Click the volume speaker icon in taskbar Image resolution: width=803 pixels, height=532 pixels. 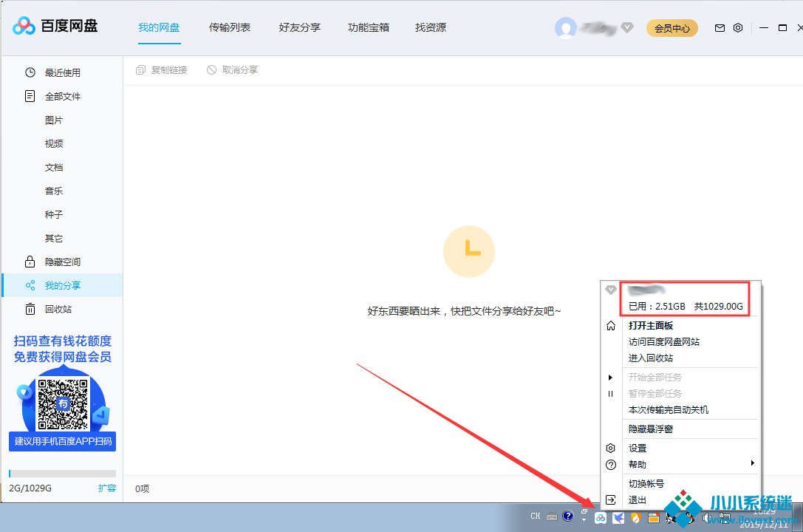(707, 516)
